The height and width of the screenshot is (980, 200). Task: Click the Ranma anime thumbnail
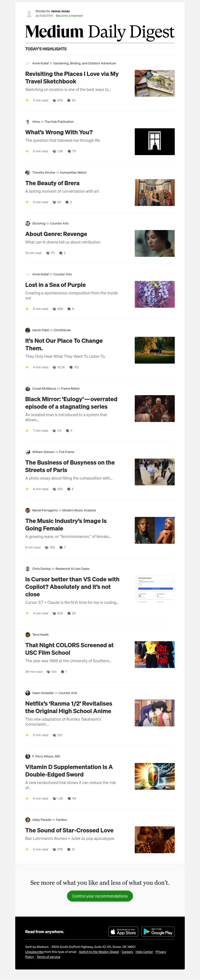(154, 713)
